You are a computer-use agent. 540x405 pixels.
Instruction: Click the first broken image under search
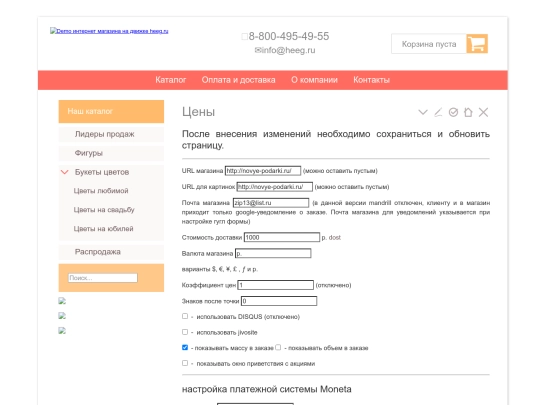(62, 301)
